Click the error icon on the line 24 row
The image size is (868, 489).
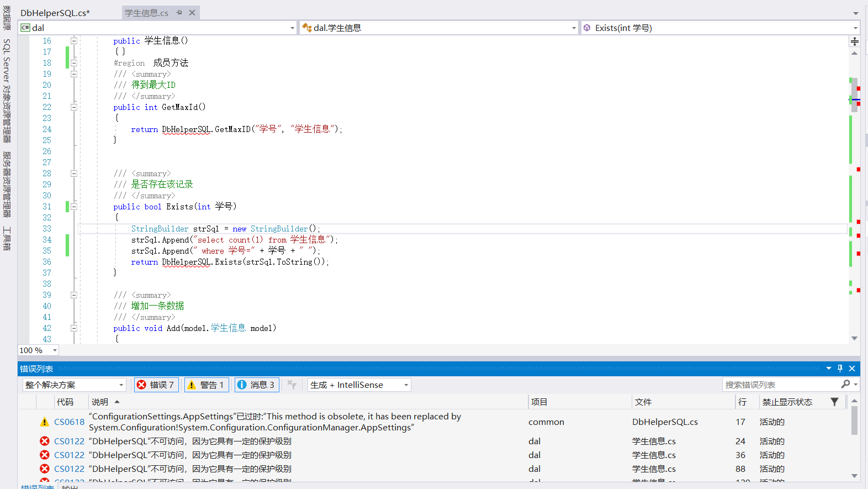pyautogui.click(x=45, y=441)
